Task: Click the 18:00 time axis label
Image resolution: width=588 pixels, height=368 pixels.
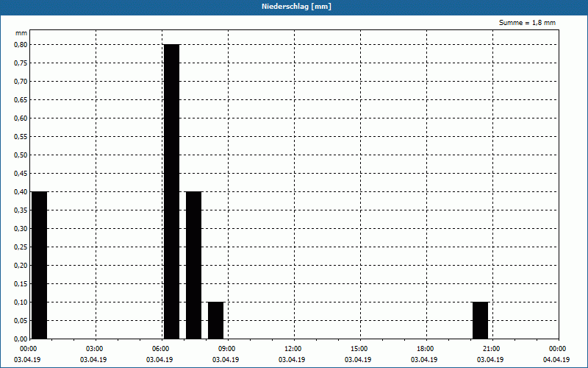Action: tap(426, 349)
